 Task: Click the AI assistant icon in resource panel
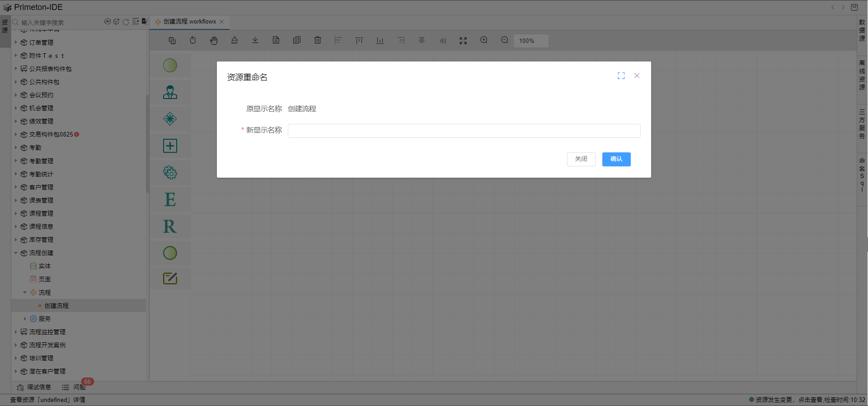[108, 22]
